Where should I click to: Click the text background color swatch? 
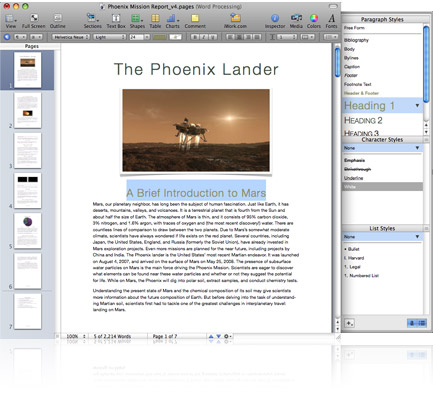[175, 37]
